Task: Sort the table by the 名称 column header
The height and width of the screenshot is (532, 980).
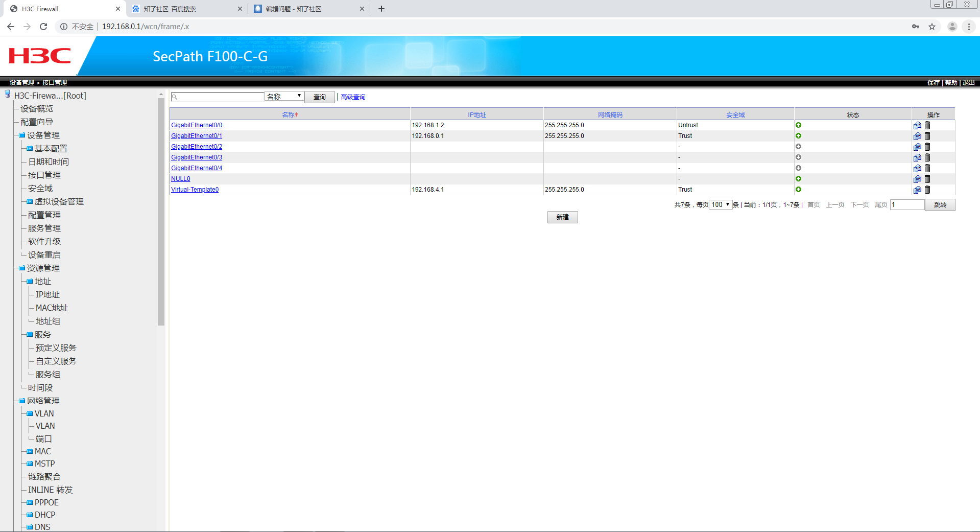Action: point(290,115)
